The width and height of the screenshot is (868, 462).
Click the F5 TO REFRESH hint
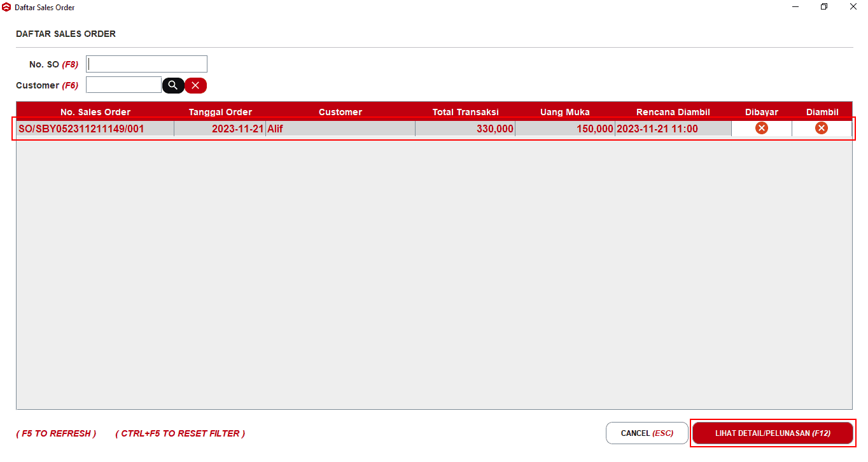tap(56, 433)
